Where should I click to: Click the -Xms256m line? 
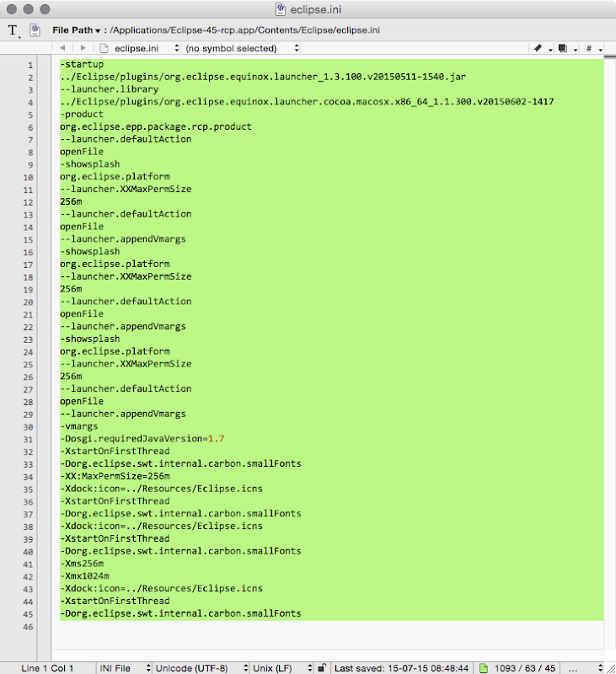click(82, 563)
